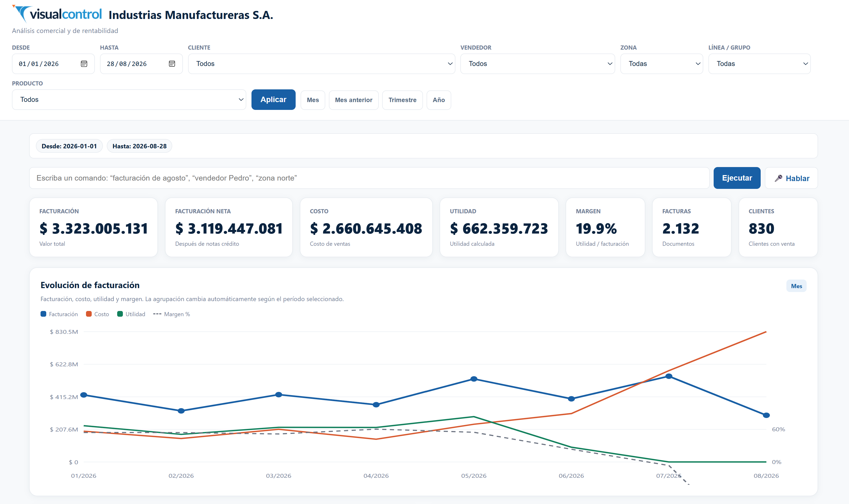
Task: Open the Producto dropdown
Action: click(x=129, y=100)
